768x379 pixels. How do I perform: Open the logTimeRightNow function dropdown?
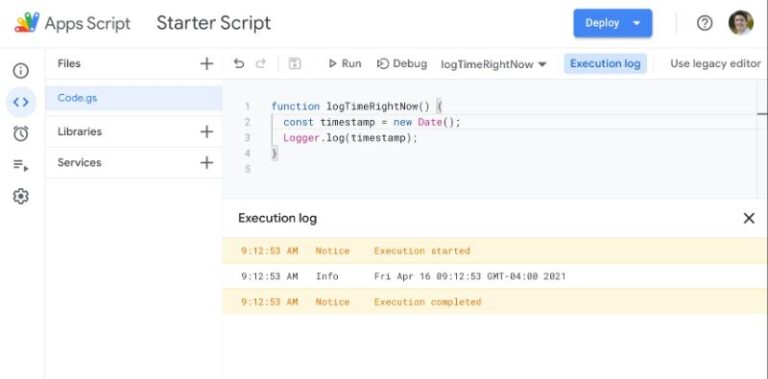point(494,64)
